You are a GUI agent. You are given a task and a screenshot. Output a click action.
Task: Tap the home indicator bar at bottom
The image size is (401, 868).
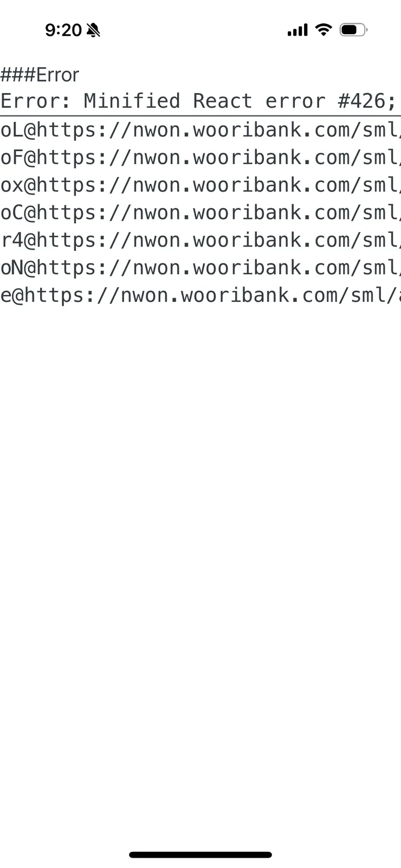[x=200, y=855]
